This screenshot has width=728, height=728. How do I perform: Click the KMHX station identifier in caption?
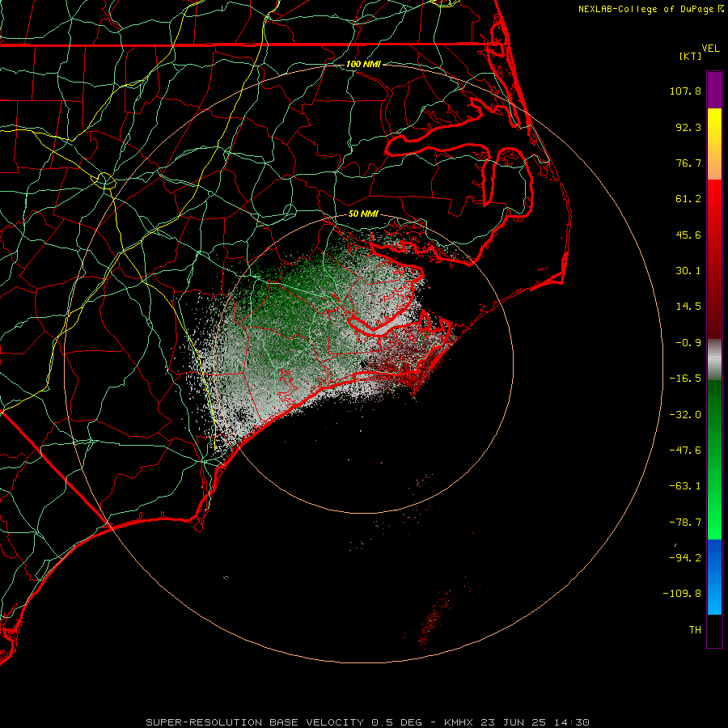tap(459, 722)
